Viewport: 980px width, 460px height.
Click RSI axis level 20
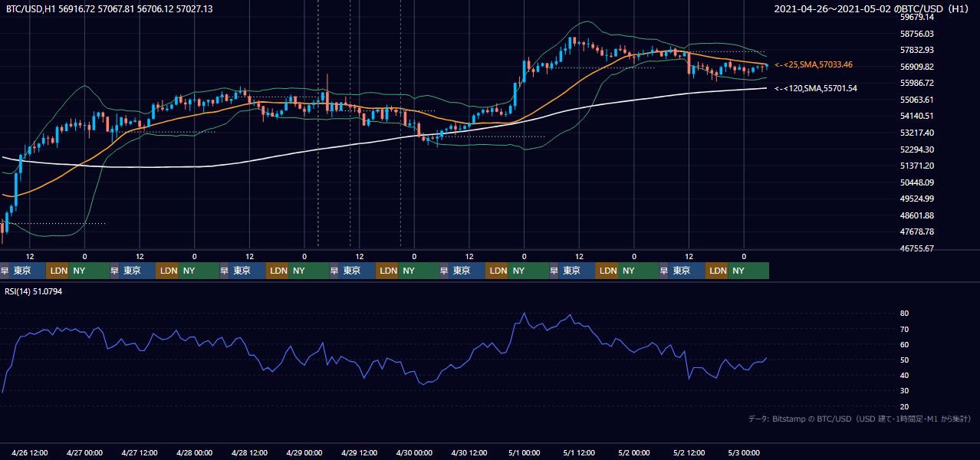coord(905,406)
